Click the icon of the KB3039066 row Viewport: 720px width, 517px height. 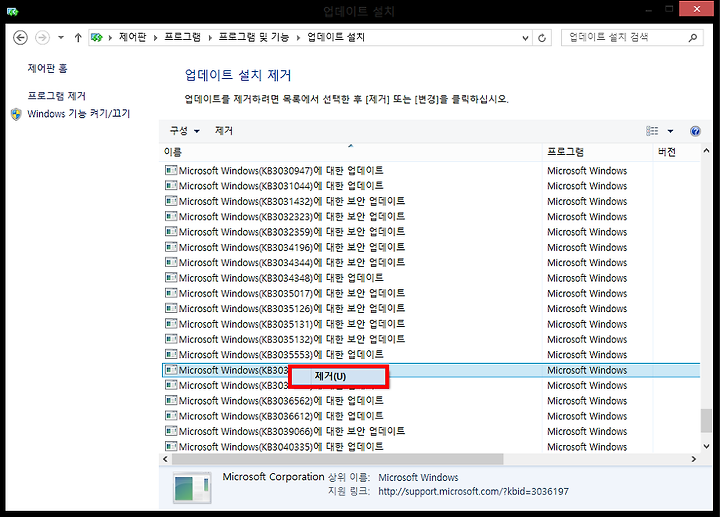(171, 431)
